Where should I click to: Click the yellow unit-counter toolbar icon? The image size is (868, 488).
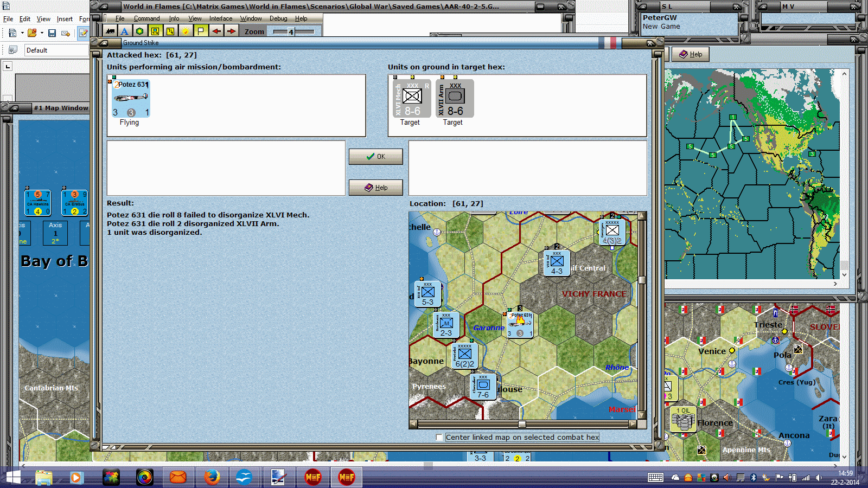pyautogui.click(x=155, y=31)
